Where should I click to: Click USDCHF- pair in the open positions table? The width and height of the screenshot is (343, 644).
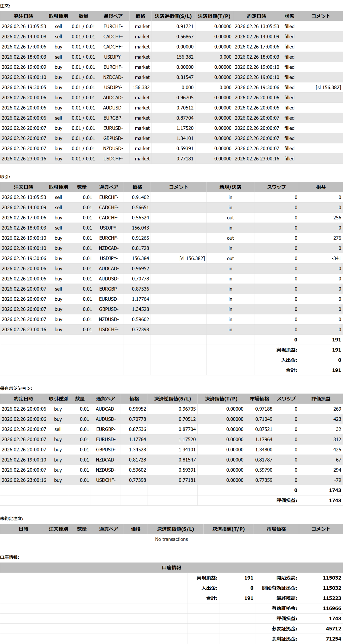click(106, 480)
